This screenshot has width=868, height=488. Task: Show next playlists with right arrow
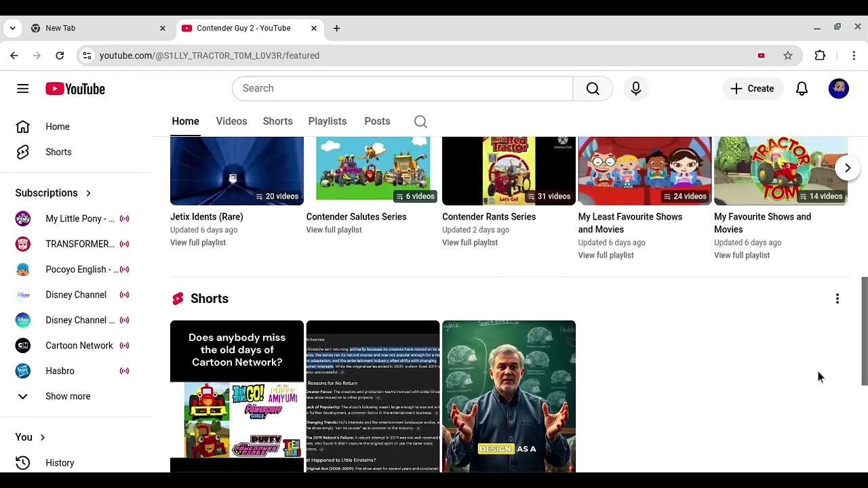click(848, 168)
